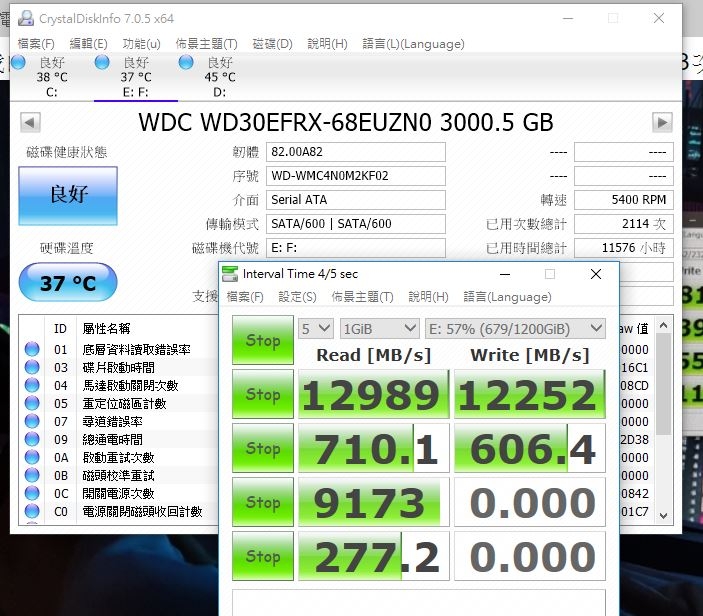Click status orb for attribute 0B

tap(32, 475)
